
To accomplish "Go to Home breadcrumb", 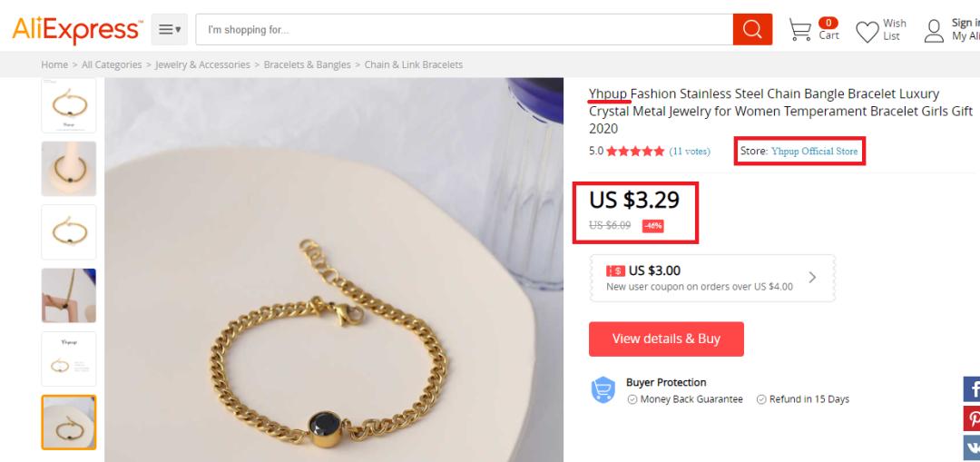I will [54, 64].
